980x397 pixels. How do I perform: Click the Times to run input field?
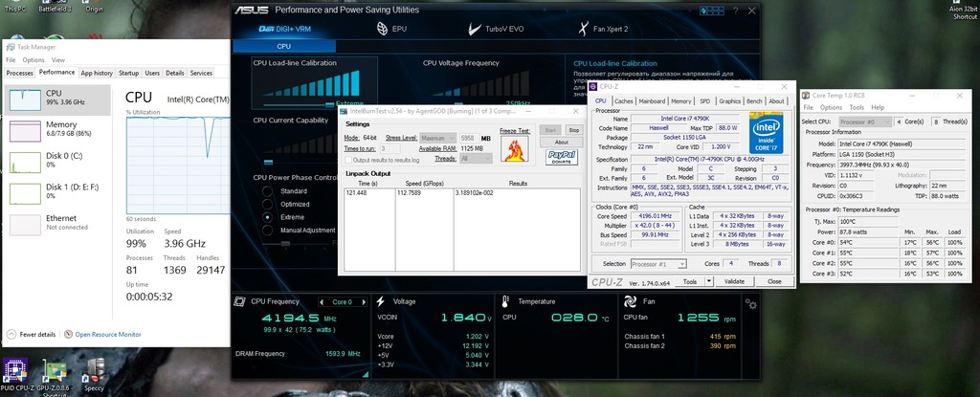(390, 148)
